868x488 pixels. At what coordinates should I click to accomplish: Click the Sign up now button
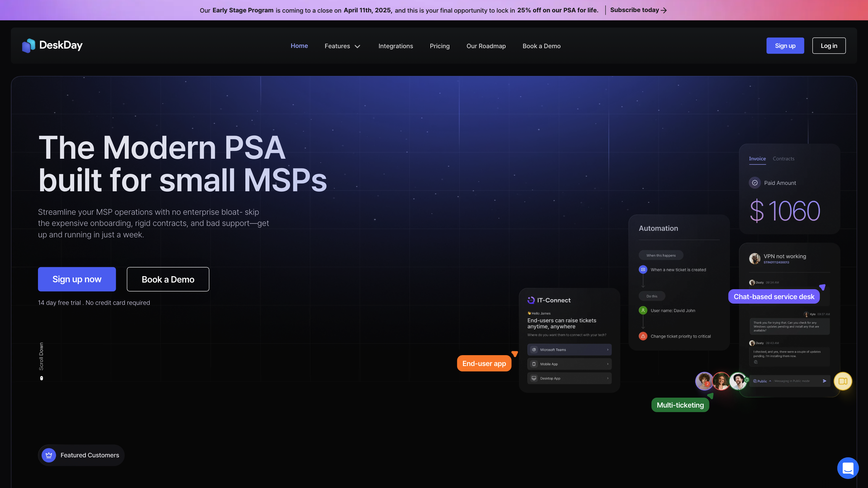[77, 279]
